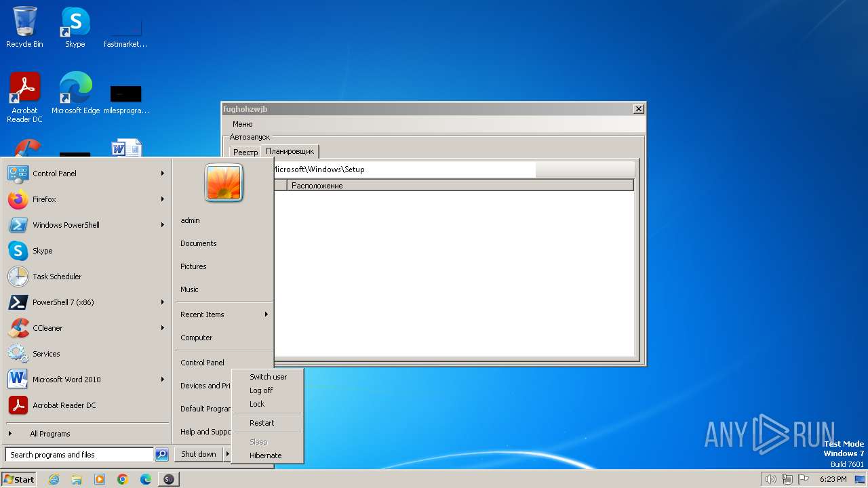
Task: Click the search magnifier button
Action: 161,455
